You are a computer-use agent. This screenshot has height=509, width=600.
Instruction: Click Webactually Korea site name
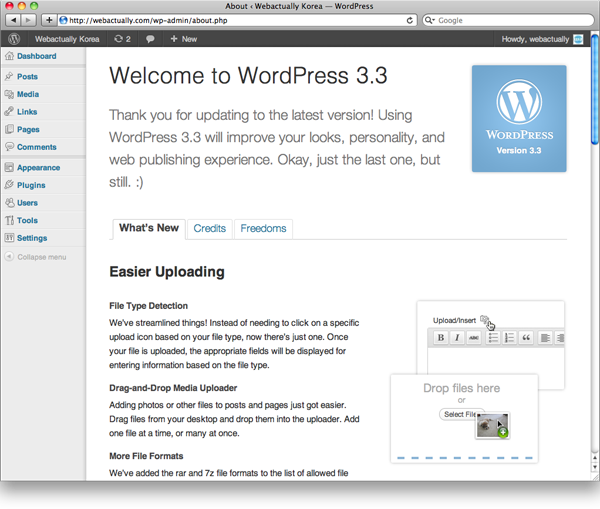[x=67, y=39]
